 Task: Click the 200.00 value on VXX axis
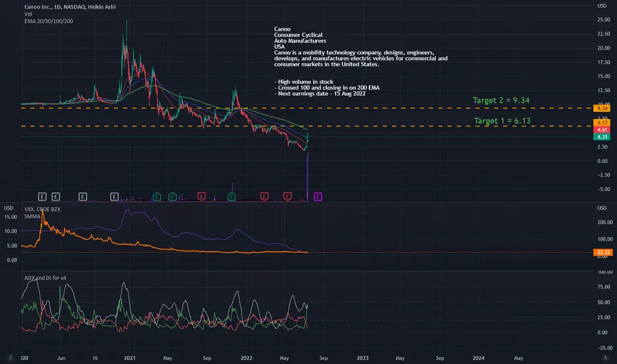click(605, 222)
